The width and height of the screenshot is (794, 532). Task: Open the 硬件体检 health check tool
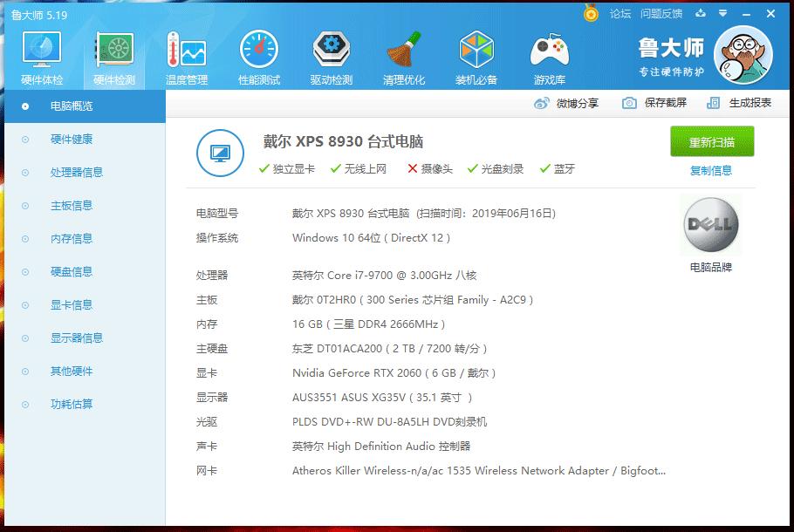(x=41, y=56)
